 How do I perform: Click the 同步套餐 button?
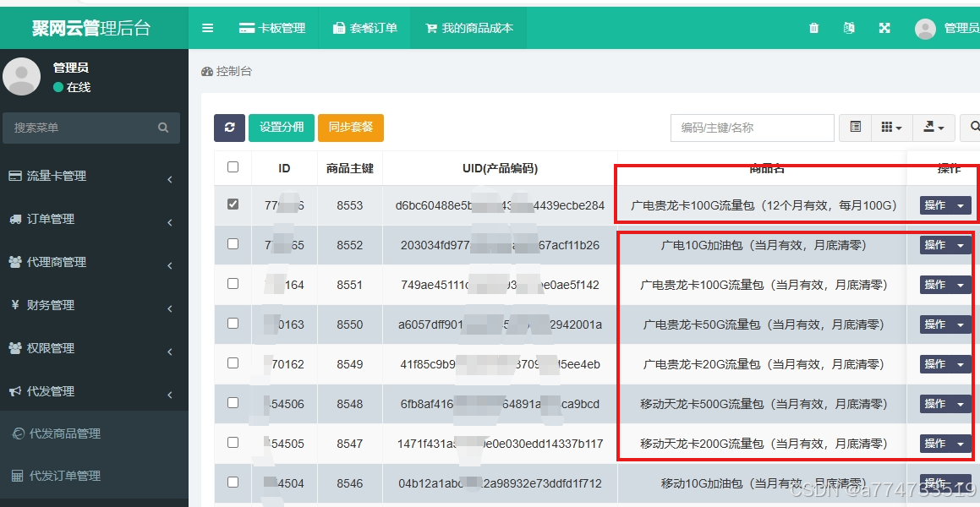point(351,128)
